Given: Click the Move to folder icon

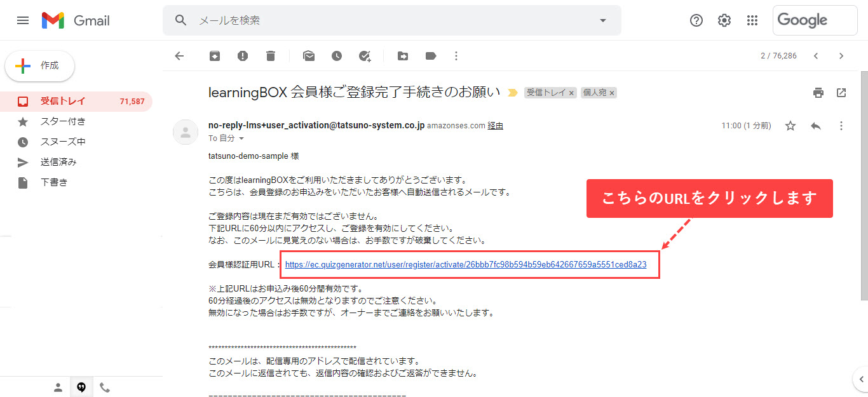Looking at the screenshot, I should pyautogui.click(x=403, y=56).
